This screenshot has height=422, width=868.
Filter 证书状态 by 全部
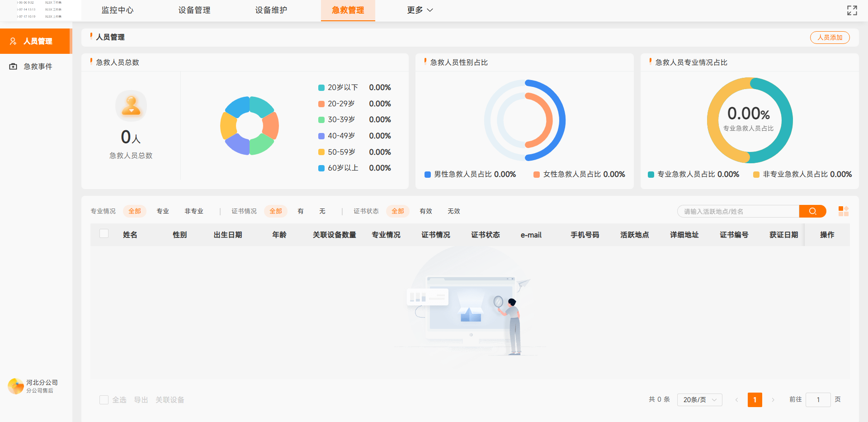pos(398,211)
